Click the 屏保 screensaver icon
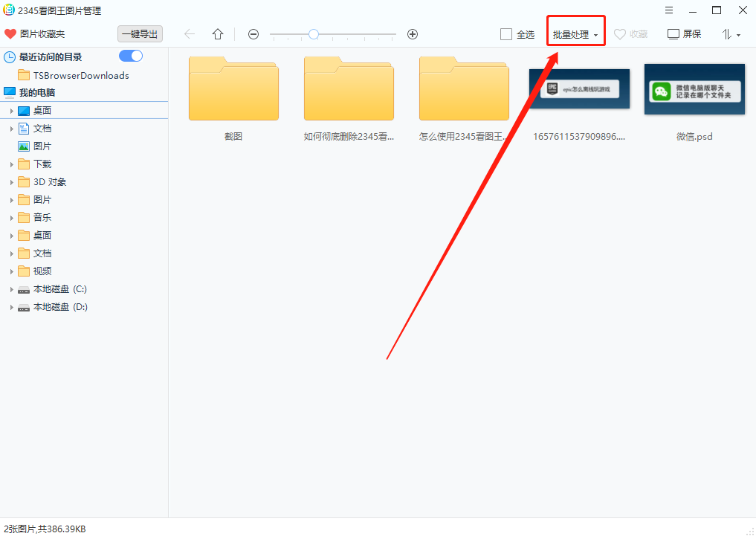Screen dimensions: 756x536 673,34
